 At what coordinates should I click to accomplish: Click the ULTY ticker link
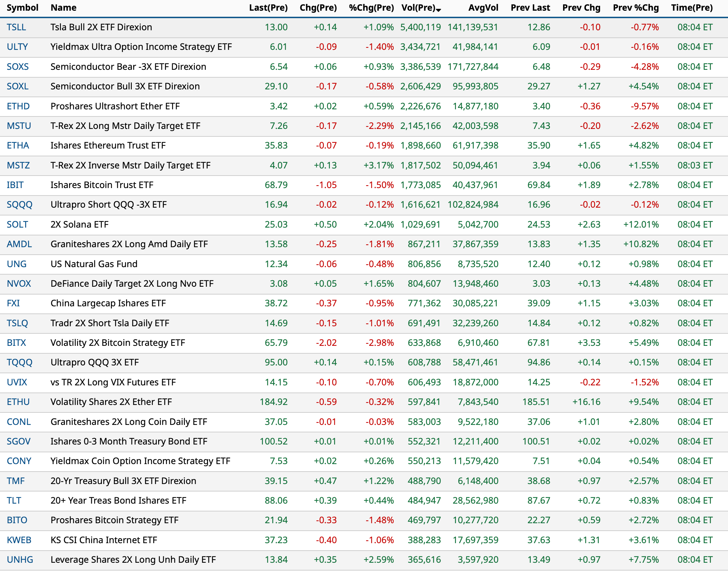click(x=17, y=47)
